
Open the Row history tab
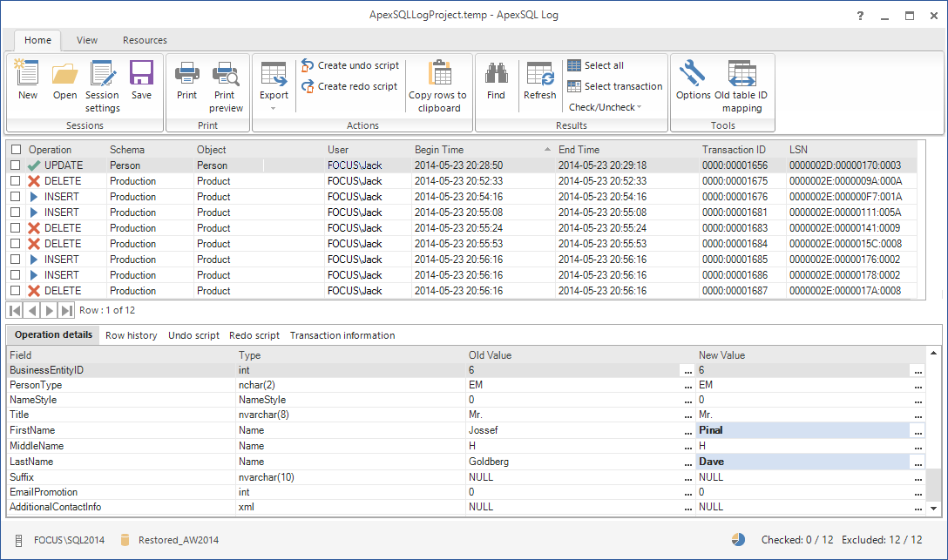(132, 335)
